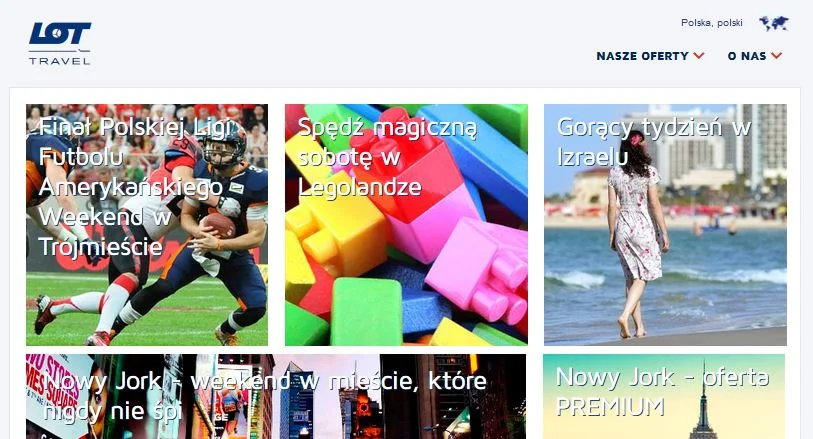Open 'Spędź magiczną sobotę w Legolandzie' title
Viewport: 813px width, 439px height.
pyautogui.click(x=387, y=157)
